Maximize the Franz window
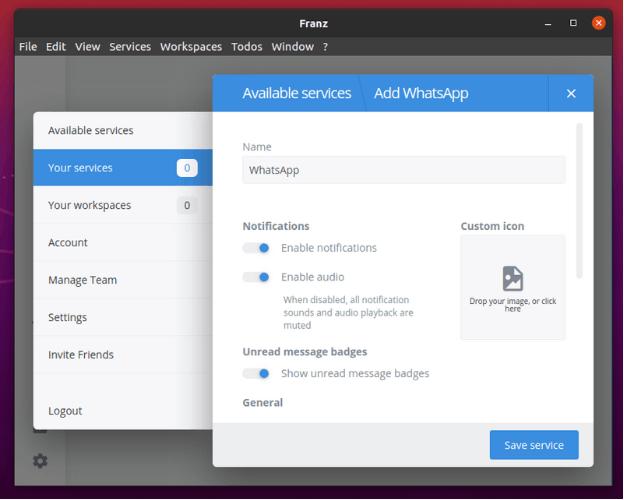 pos(573,22)
